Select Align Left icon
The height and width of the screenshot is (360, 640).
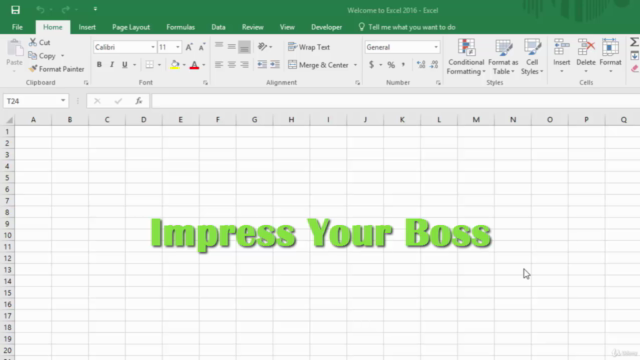click(x=219, y=64)
